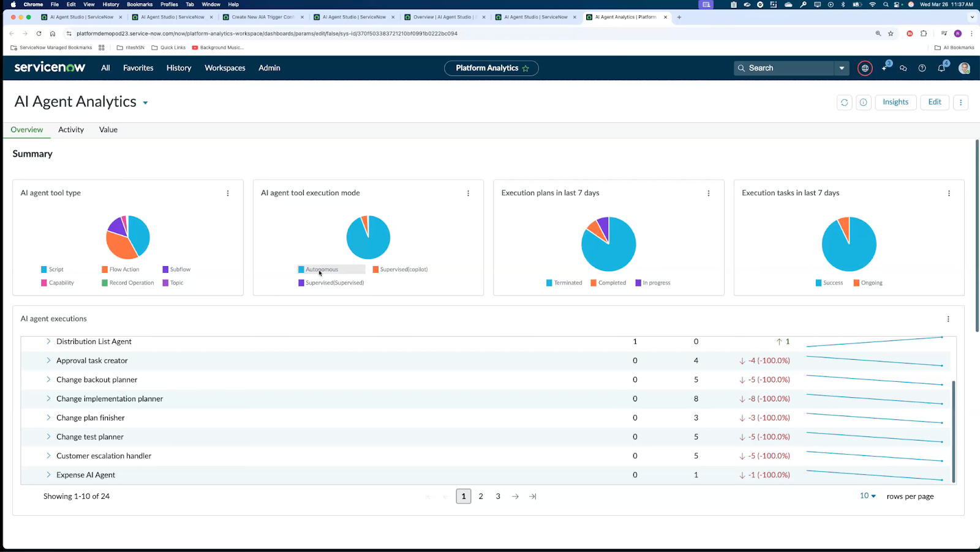Toggle the Ongoing legend item
980x552 pixels.
coord(868,283)
